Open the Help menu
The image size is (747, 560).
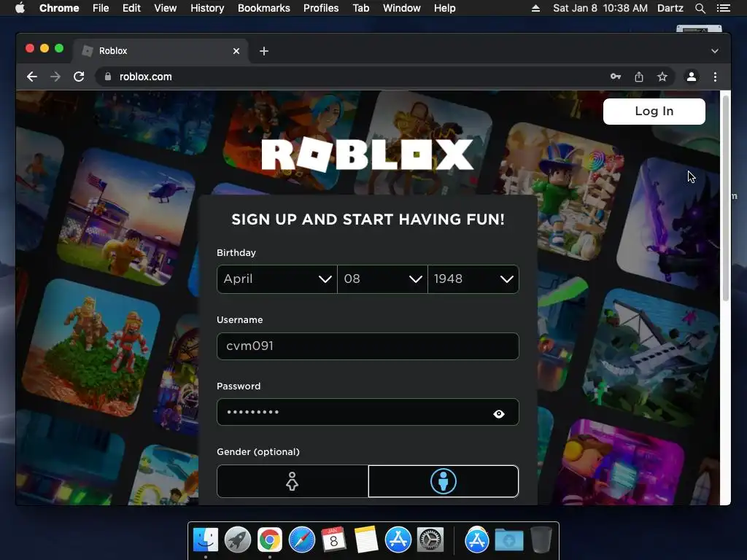(444, 8)
